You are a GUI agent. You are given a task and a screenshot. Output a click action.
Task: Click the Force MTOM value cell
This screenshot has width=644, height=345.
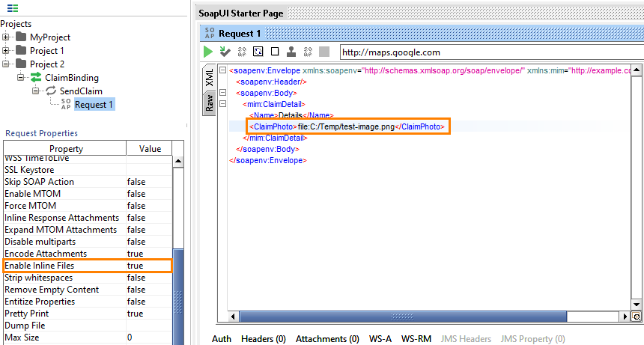click(149, 206)
